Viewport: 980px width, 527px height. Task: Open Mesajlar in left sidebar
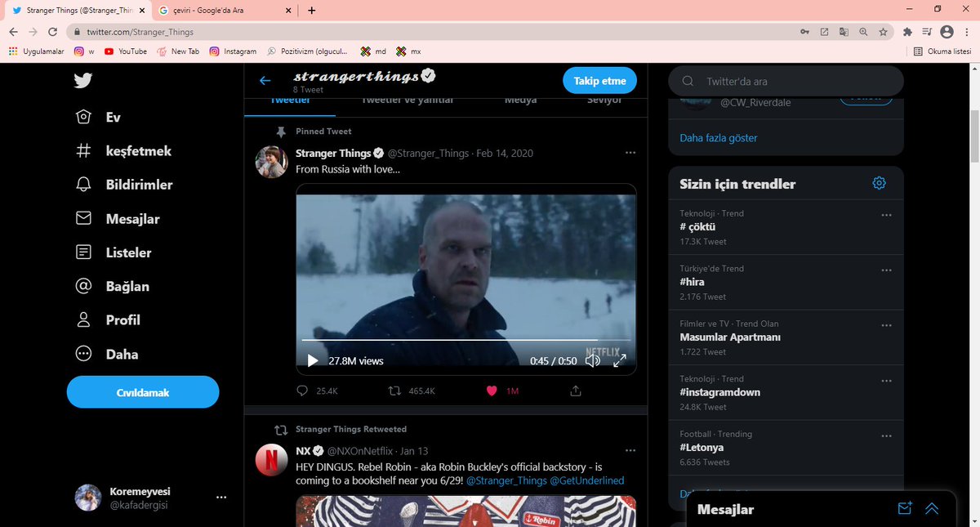(x=118, y=219)
